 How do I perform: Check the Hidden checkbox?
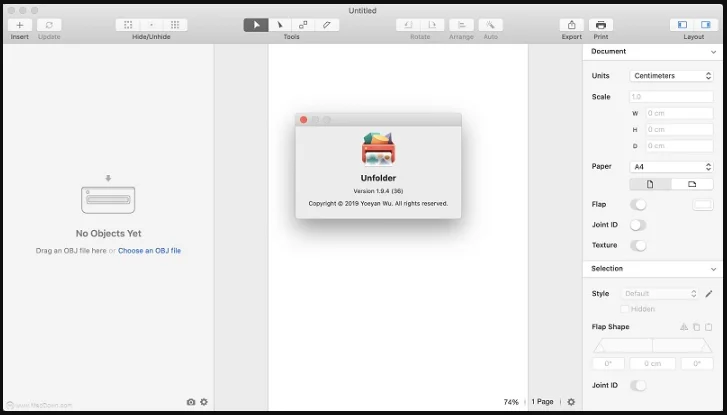click(625, 309)
